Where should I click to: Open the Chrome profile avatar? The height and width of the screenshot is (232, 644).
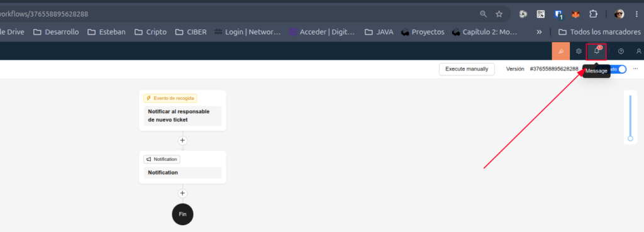[x=619, y=14]
